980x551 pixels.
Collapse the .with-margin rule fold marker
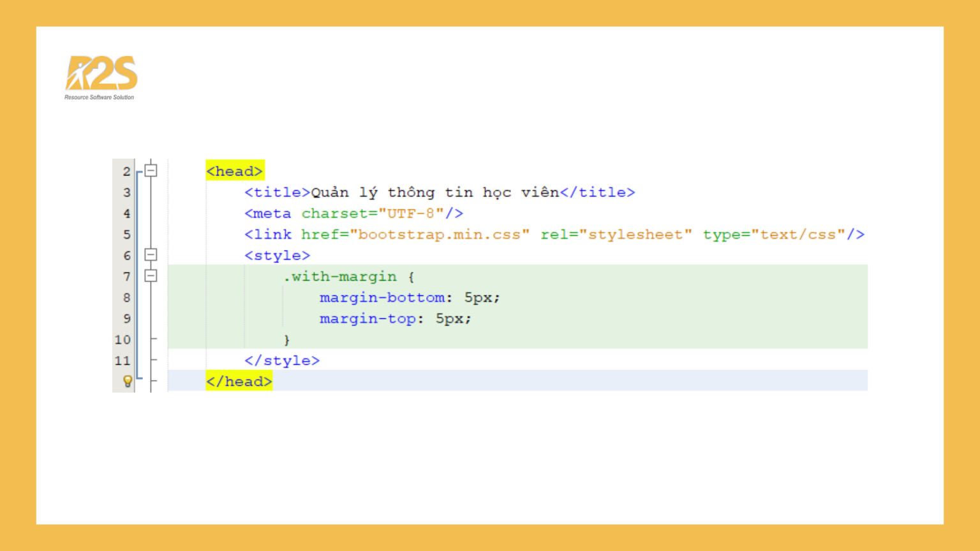(x=151, y=275)
